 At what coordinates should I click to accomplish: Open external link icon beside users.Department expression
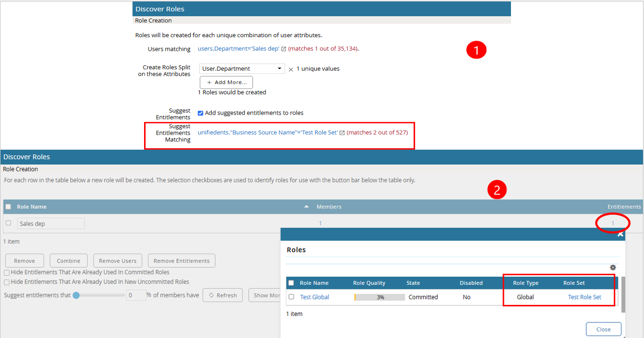[x=284, y=49]
